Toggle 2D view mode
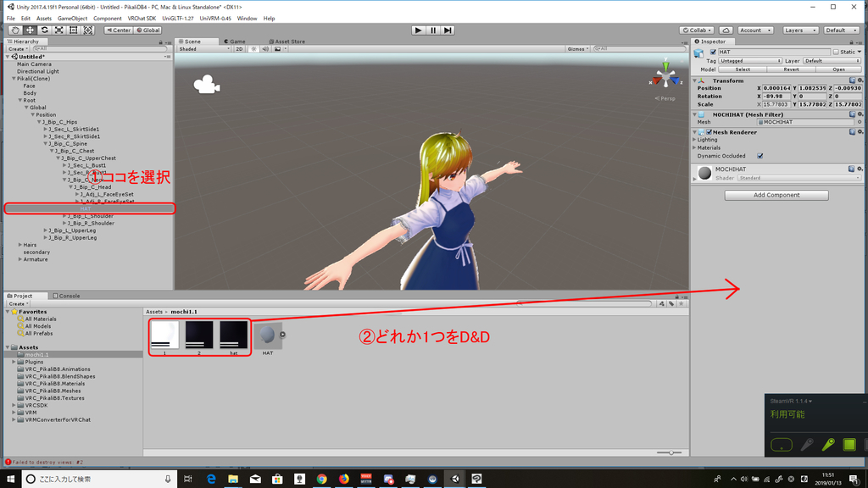868x488 pixels. (239, 48)
